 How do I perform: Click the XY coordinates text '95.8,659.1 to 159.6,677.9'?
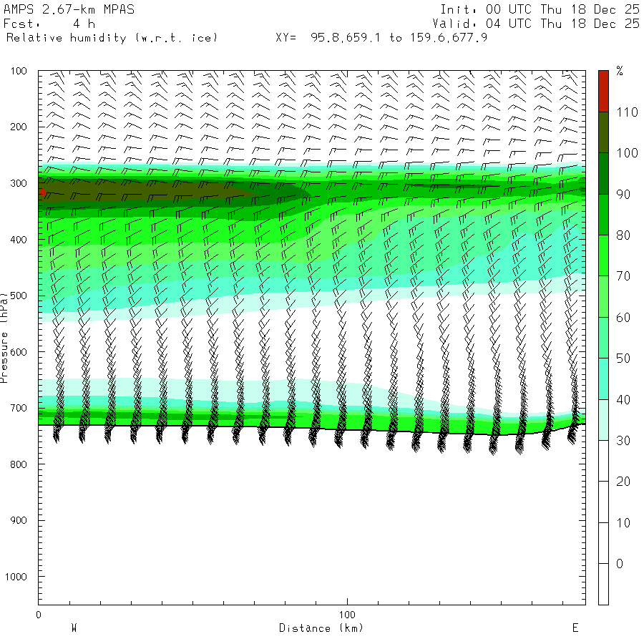coord(399,38)
